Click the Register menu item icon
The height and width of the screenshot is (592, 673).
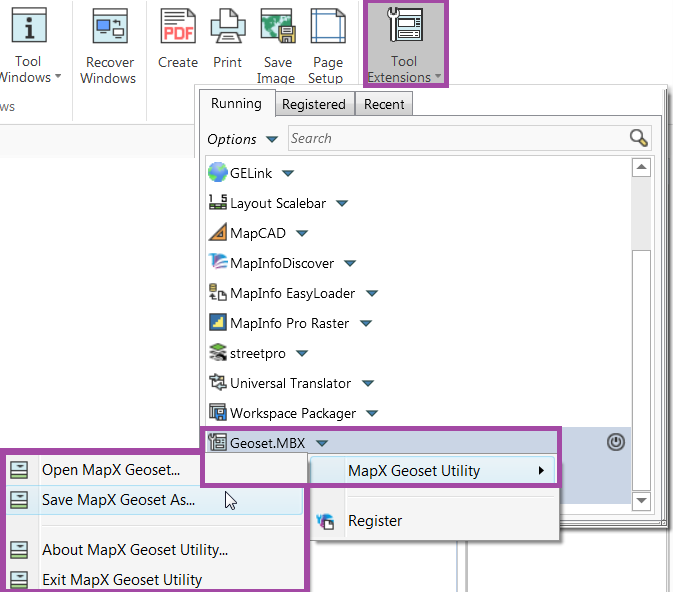tap(325, 521)
